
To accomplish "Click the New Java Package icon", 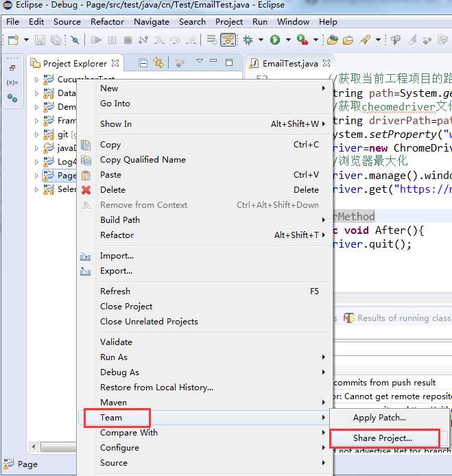I will point(333,40).
